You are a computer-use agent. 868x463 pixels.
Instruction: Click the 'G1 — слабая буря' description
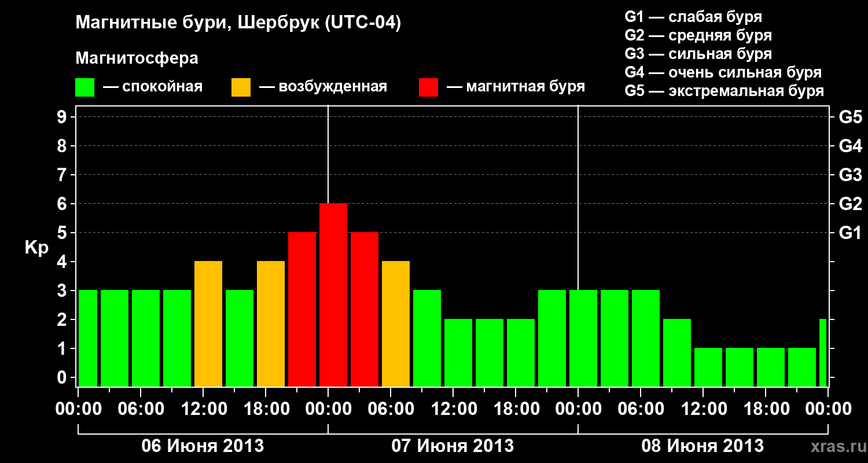click(x=693, y=17)
